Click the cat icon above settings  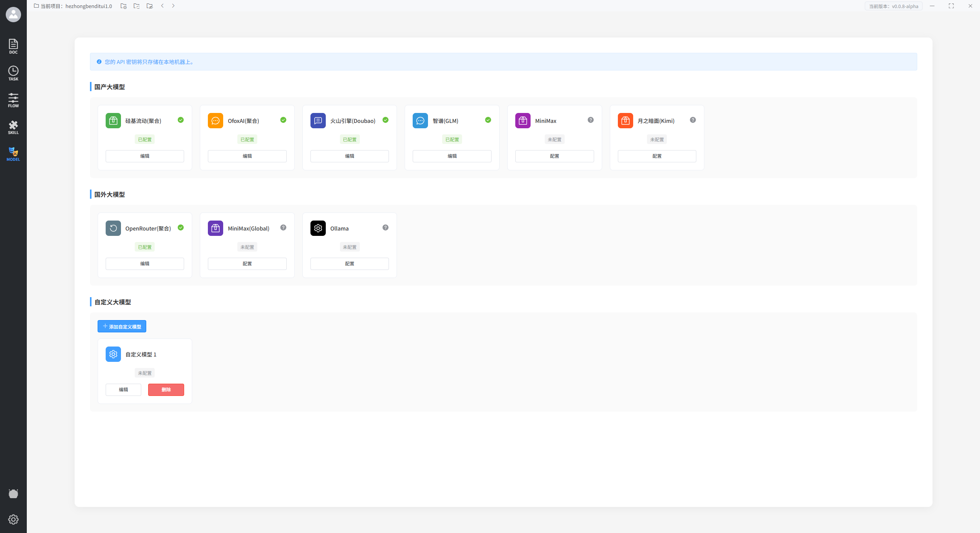coord(13,494)
